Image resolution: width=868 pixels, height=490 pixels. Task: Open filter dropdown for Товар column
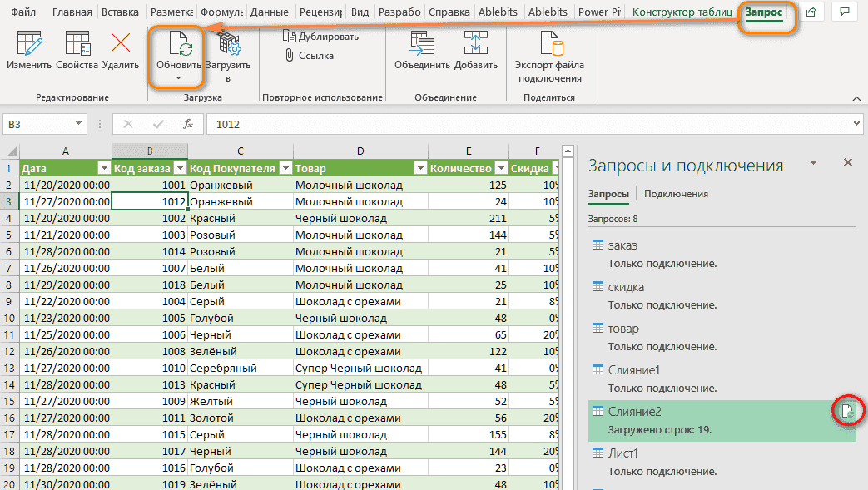coord(419,168)
